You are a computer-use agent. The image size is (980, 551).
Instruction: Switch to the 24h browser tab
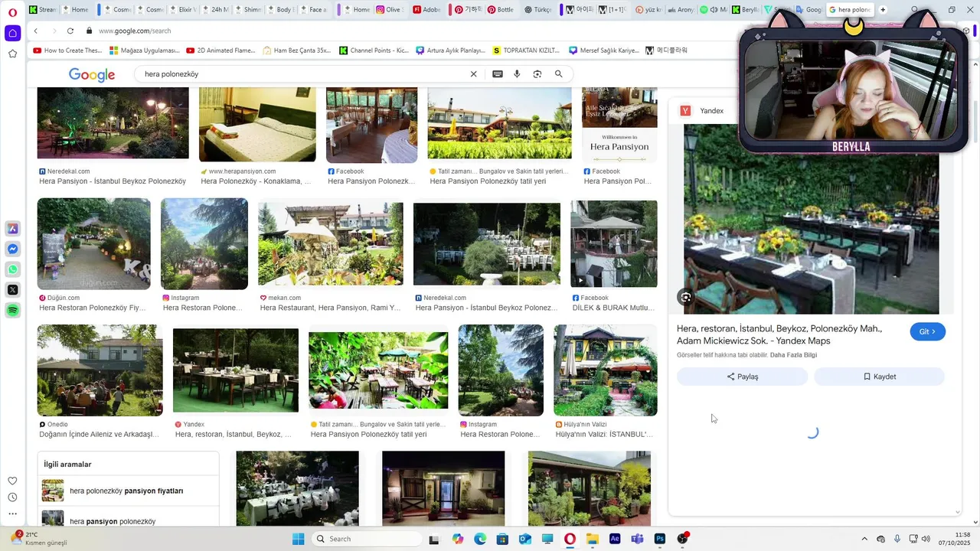coord(217,10)
